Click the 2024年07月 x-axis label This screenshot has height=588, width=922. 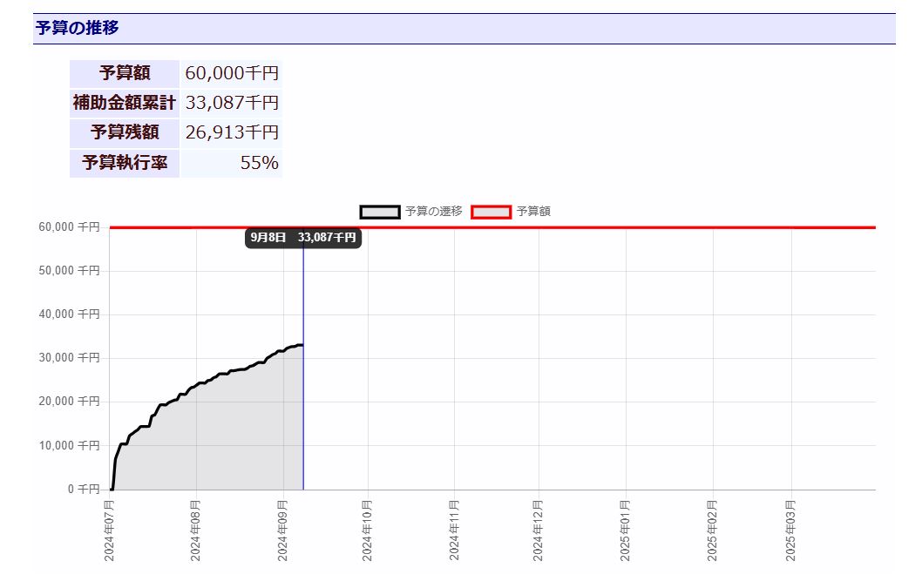pyautogui.click(x=110, y=530)
